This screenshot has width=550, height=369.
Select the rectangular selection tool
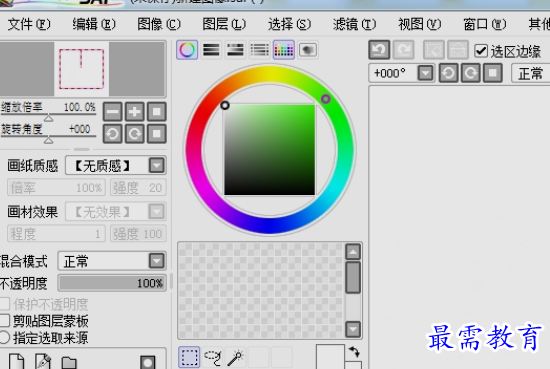[x=189, y=357]
